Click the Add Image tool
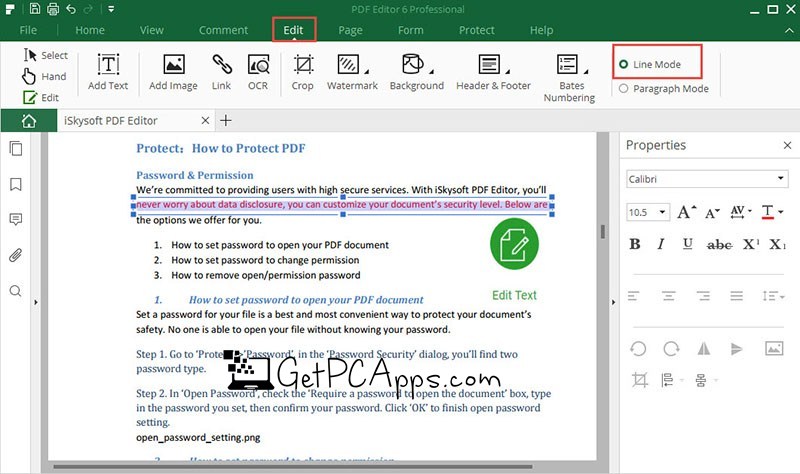The image size is (800, 474). click(x=173, y=72)
